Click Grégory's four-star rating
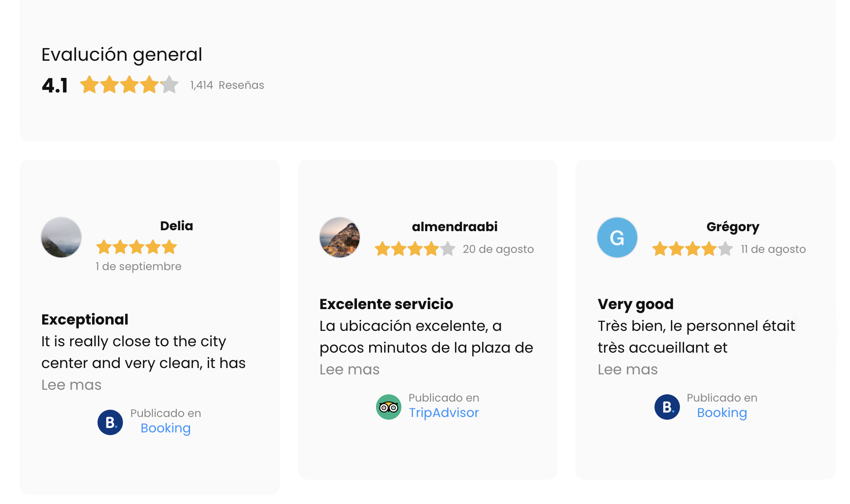 tap(692, 249)
